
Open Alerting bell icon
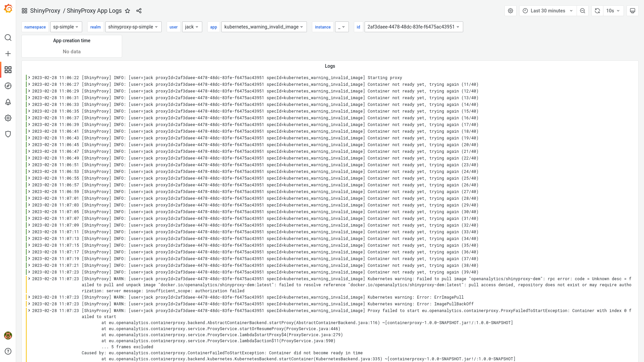(8, 102)
